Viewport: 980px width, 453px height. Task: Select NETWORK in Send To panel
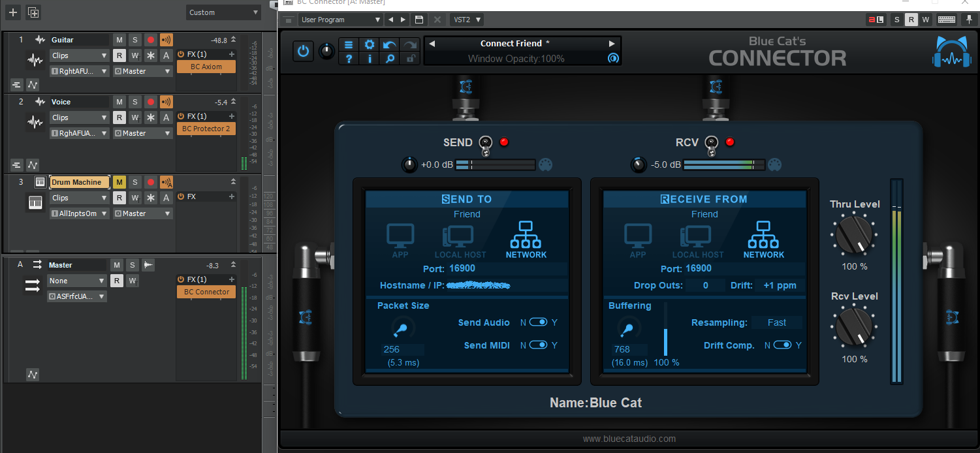pyautogui.click(x=526, y=240)
